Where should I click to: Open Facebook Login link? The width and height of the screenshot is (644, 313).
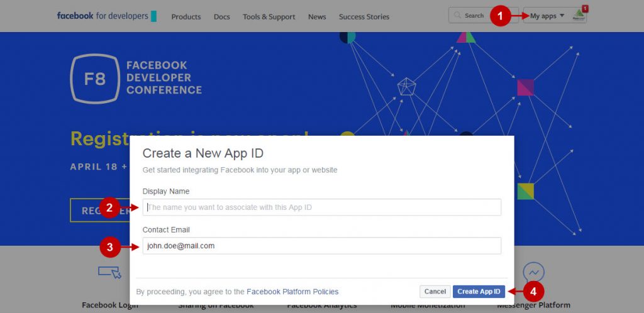[x=109, y=305]
